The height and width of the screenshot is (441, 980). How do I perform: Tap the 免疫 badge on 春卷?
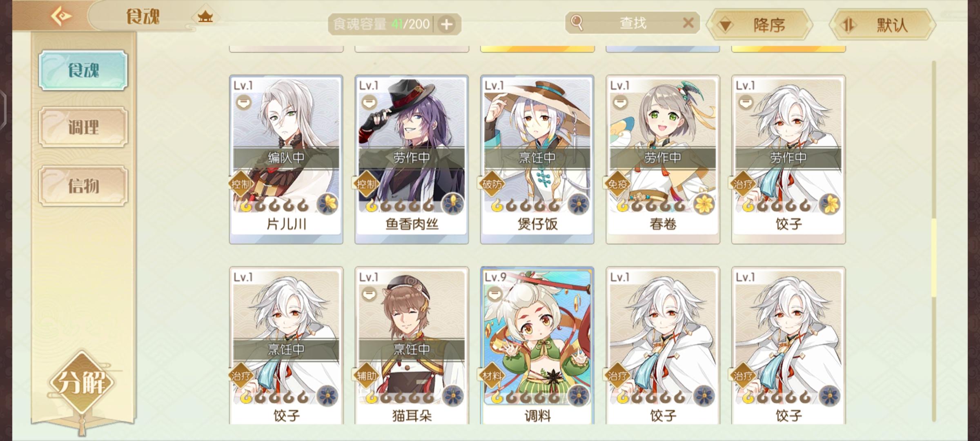[617, 184]
